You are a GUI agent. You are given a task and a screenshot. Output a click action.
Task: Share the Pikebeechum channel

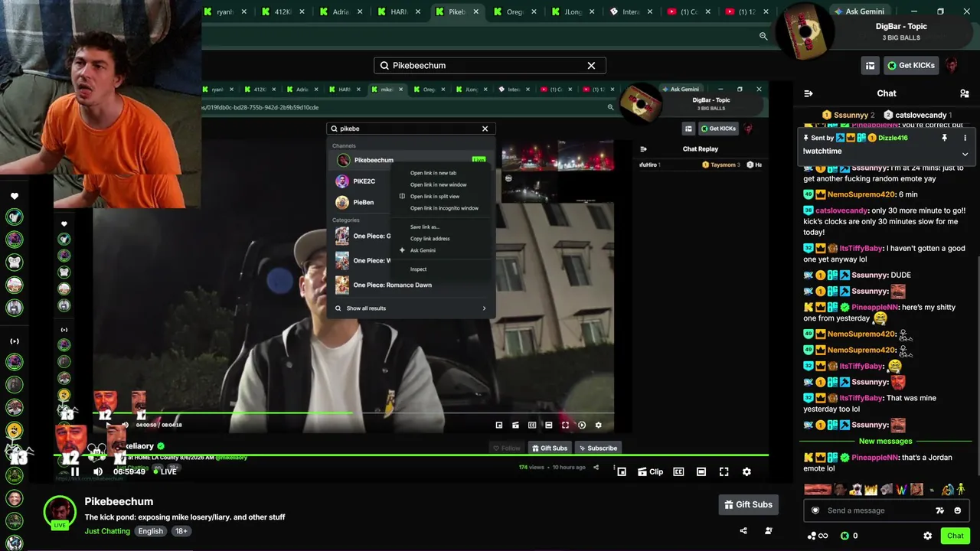(x=743, y=530)
